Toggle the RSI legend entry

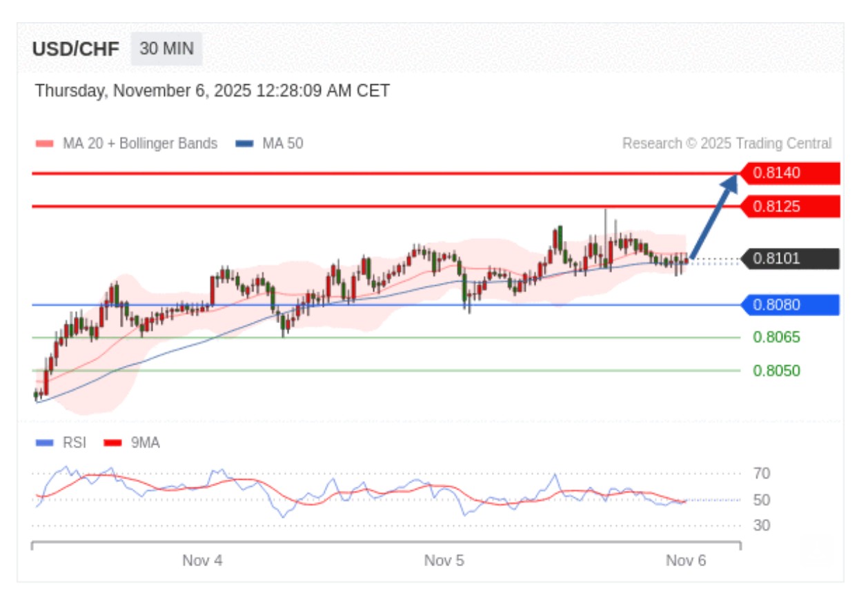[61, 443]
